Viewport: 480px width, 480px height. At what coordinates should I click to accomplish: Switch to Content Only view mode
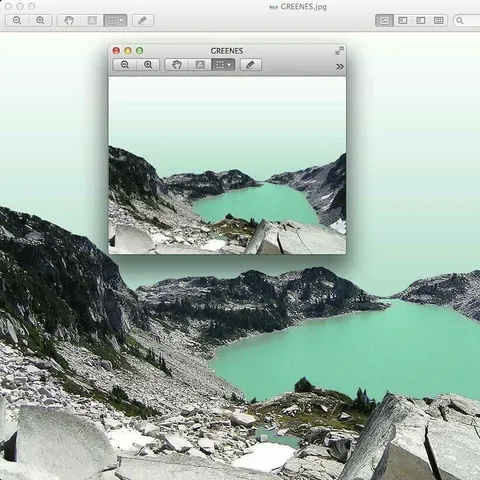[x=384, y=20]
